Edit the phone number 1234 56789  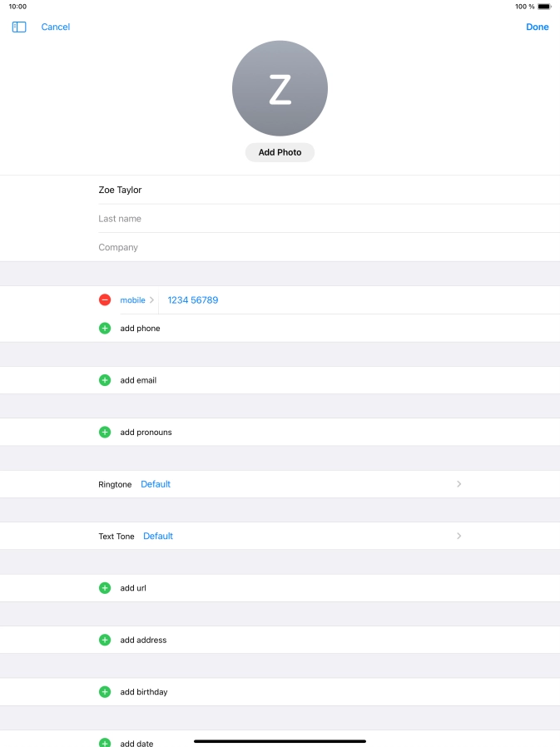(x=193, y=300)
